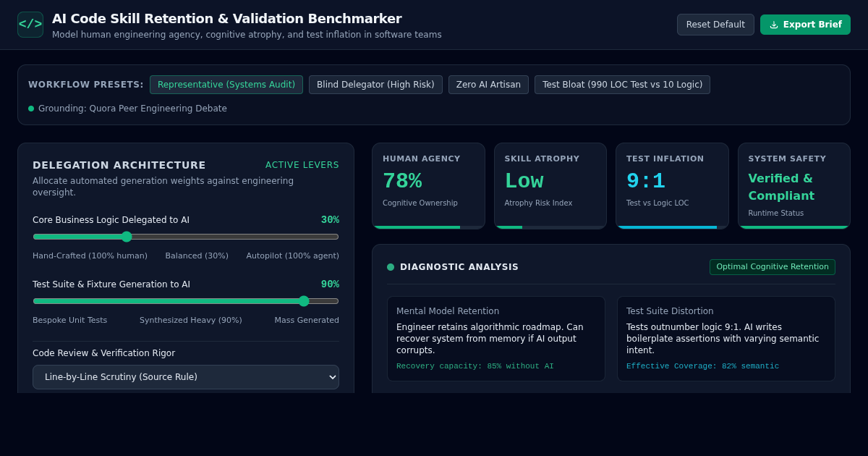Click the Balanced (30%) slider label
Viewport: 868px width, 456px height.
tap(197, 256)
